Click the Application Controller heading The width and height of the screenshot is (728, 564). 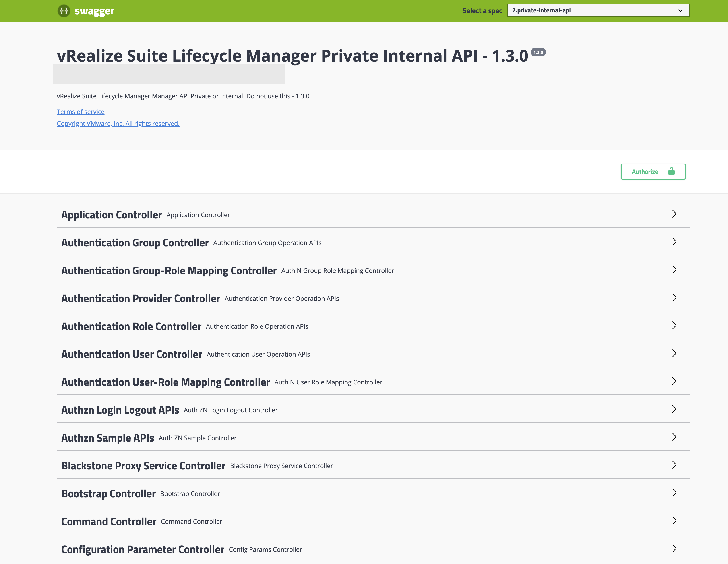[112, 215]
